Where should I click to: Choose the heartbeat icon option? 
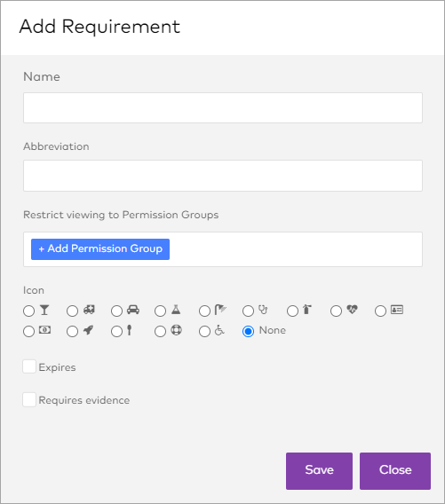coord(337,311)
